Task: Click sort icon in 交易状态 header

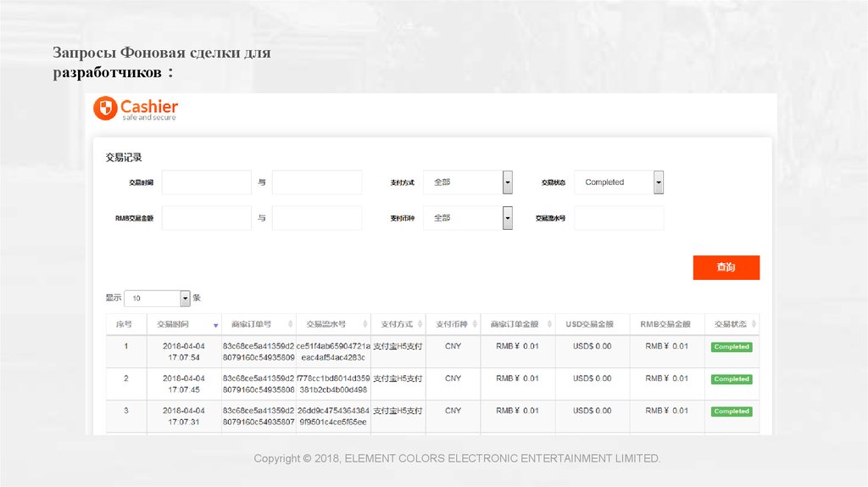Action: [x=754, y=325]
